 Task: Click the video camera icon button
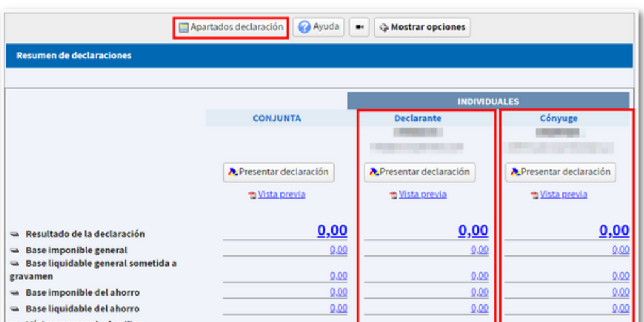coord(359,28)
